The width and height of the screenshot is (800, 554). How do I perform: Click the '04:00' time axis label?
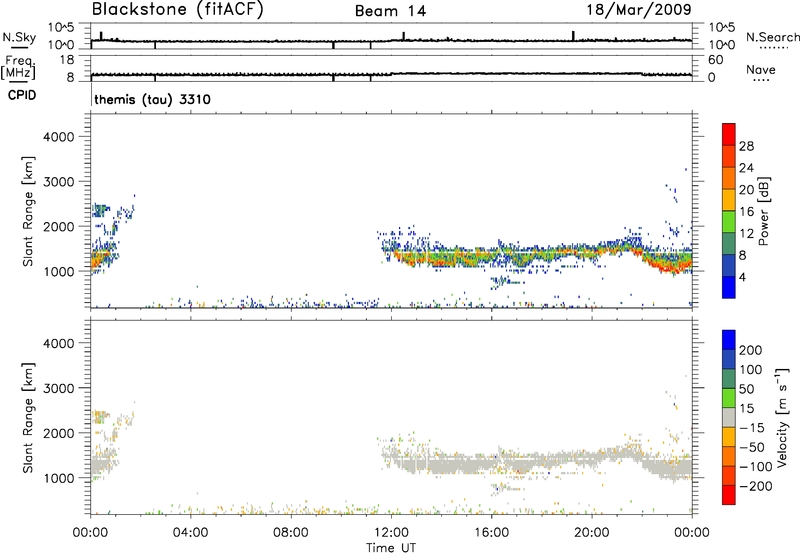pyautogui.click(x=190, y=533)
